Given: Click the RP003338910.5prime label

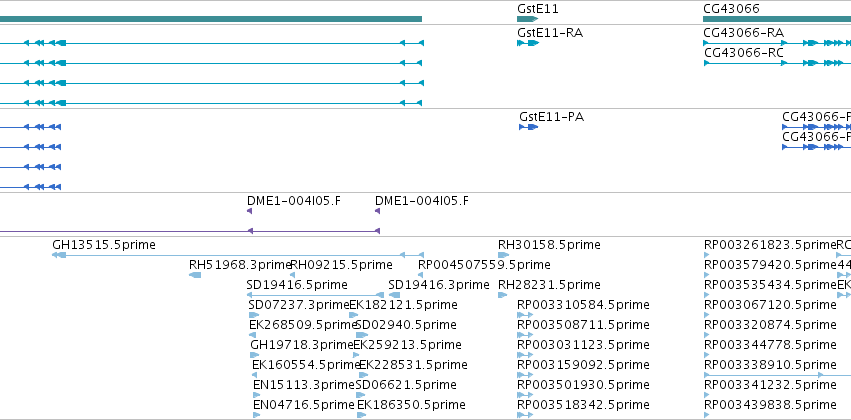Looking at the screenshot, I should point(770,365).
